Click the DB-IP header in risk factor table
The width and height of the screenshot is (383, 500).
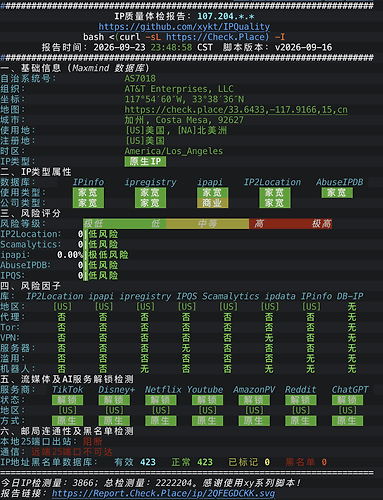coord(350,296)
